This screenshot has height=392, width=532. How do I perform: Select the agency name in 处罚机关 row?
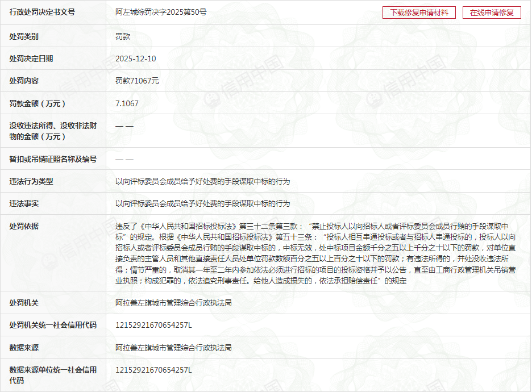[173, 303]
